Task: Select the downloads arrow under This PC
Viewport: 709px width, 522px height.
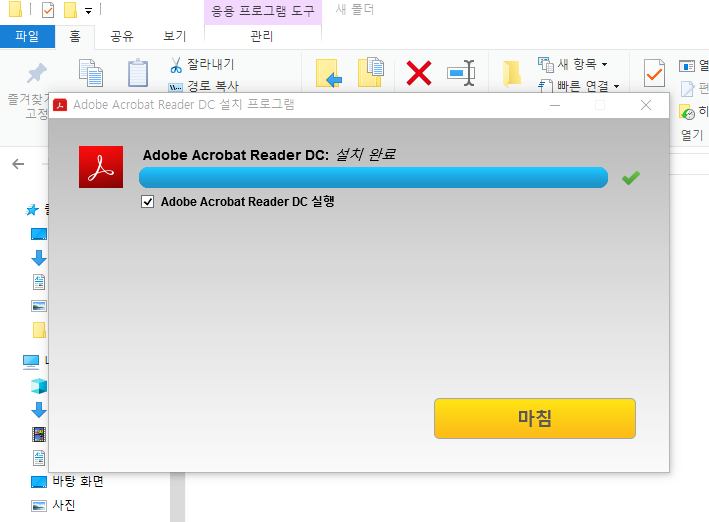Action: click(39, 410)
